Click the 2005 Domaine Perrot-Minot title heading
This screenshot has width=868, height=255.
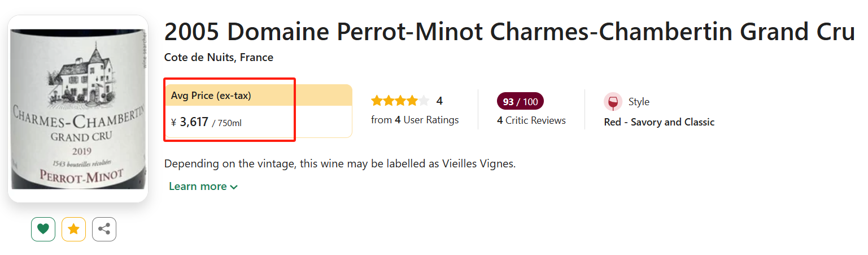[x=508, y=33]
